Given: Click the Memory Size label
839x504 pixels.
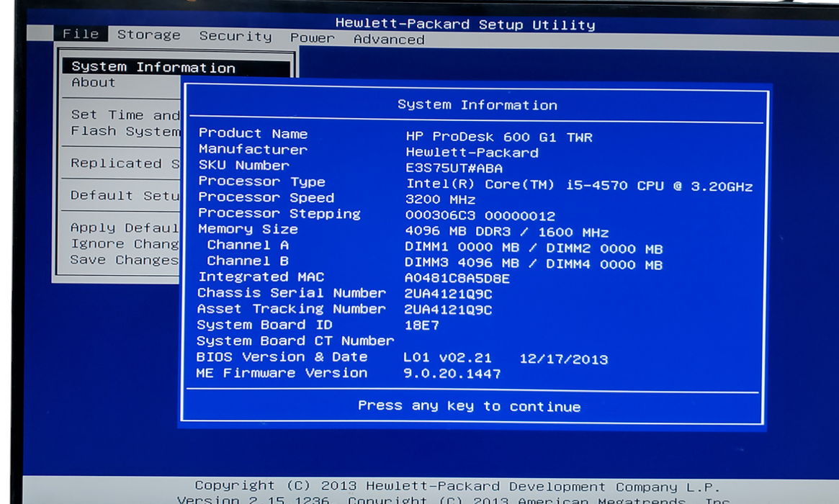Looking at the screenshot, I should (248, 229).
